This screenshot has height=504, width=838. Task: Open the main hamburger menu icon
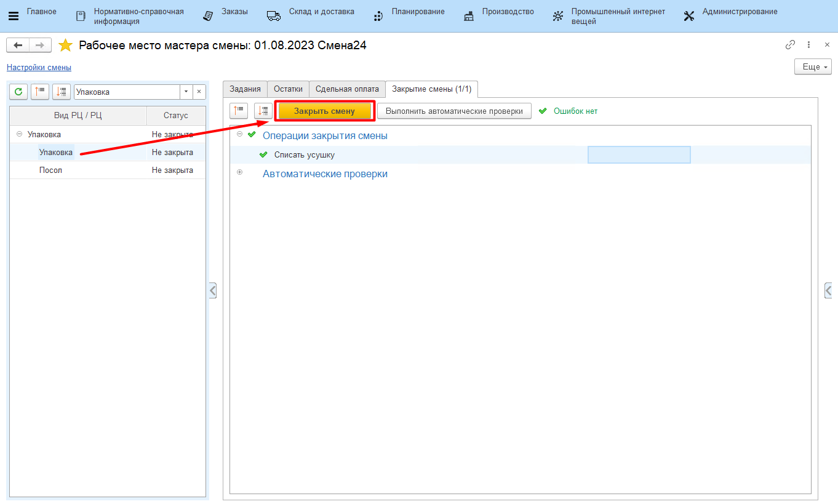pos(13,16)
